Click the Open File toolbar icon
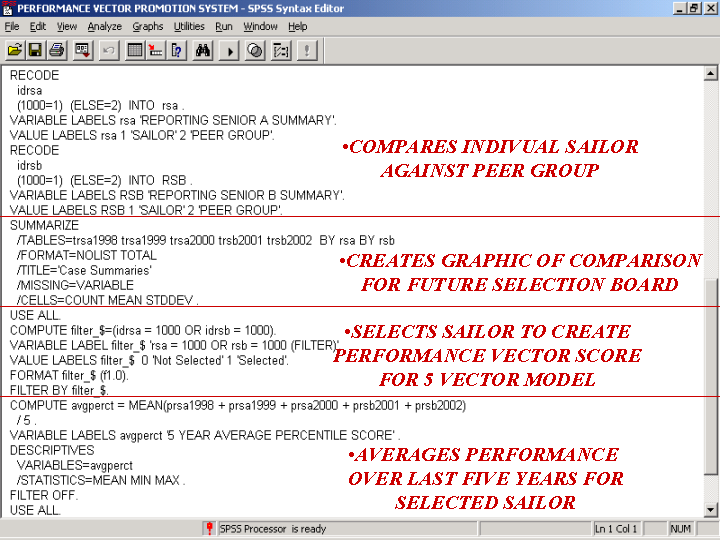The image size is (720, 540). pos(14,50)
